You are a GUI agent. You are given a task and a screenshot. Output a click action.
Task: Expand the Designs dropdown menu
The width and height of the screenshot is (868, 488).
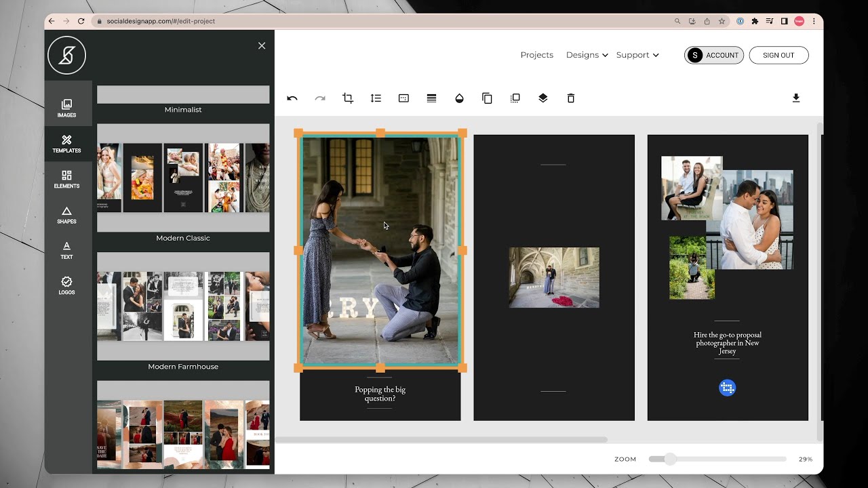tap(587, 55)
